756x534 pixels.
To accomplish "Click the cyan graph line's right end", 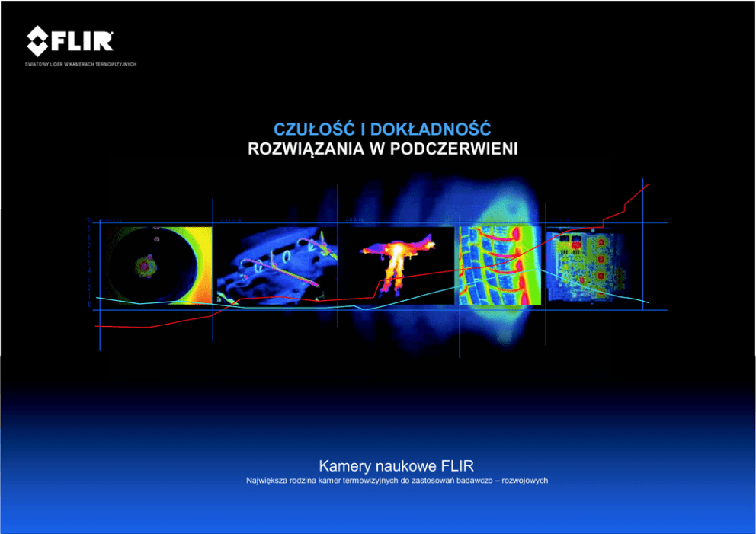I will point(648,303).
